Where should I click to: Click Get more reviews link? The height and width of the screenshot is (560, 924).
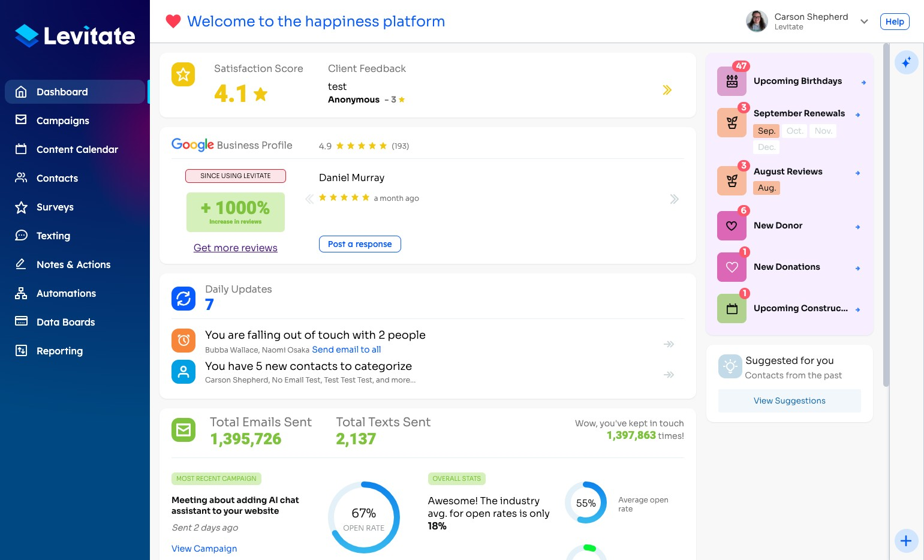click(x=236, y=248)
